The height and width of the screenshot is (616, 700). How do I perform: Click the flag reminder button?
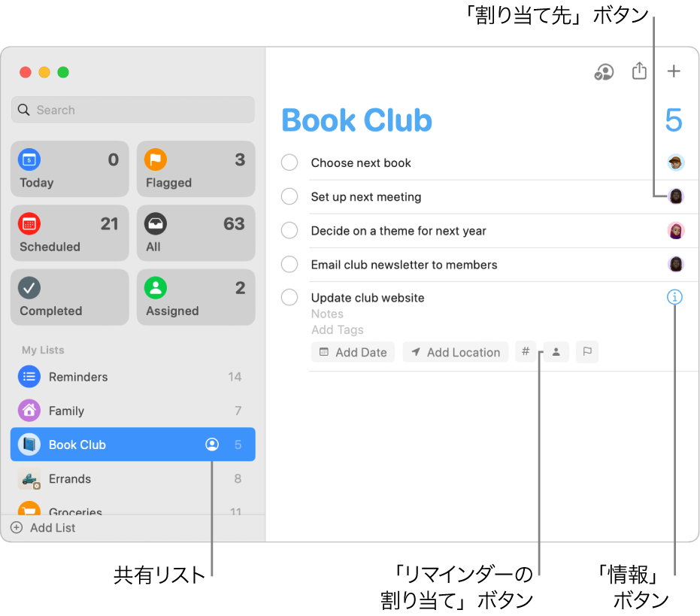(587, 352)
